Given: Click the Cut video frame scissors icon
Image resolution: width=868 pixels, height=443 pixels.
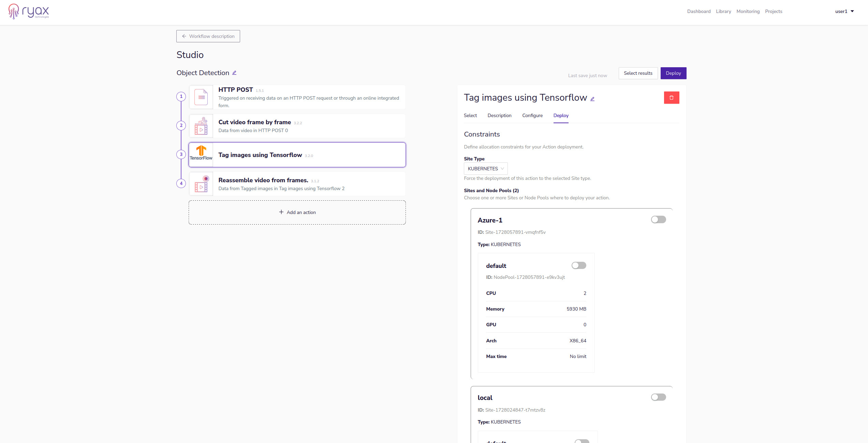Looking at the screenshot, I should pos(201,126).
